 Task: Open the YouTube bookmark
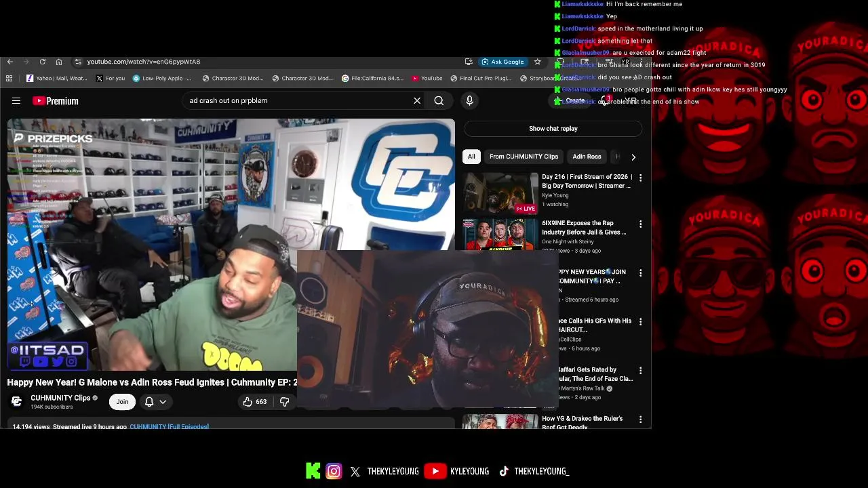[x=427, y=79]
